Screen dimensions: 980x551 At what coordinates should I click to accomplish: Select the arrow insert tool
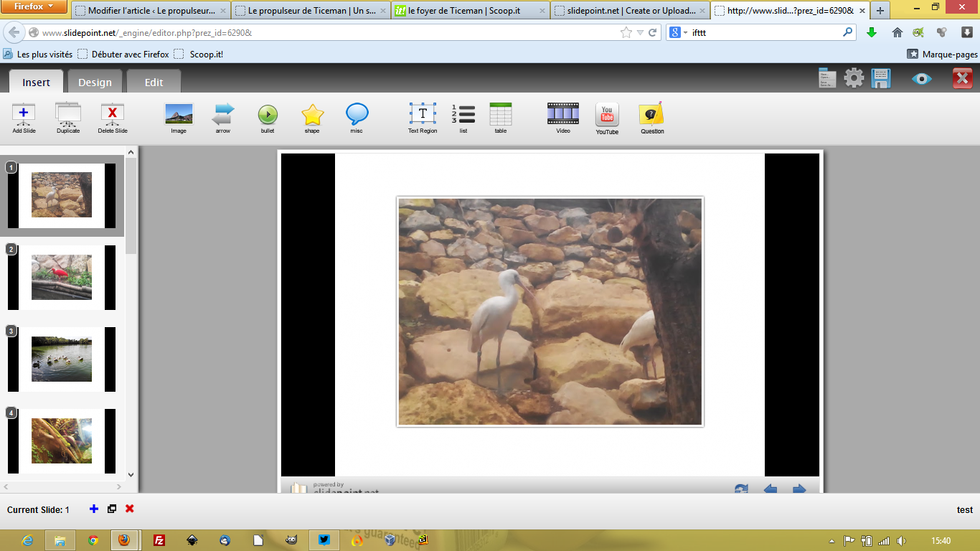tap(223, 115)
